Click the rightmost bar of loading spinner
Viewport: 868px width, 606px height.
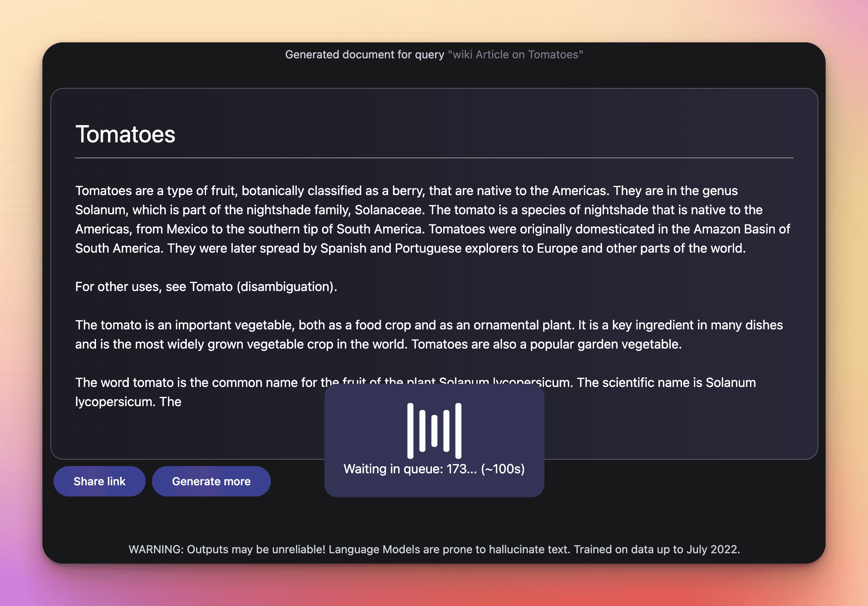(458, 431)
